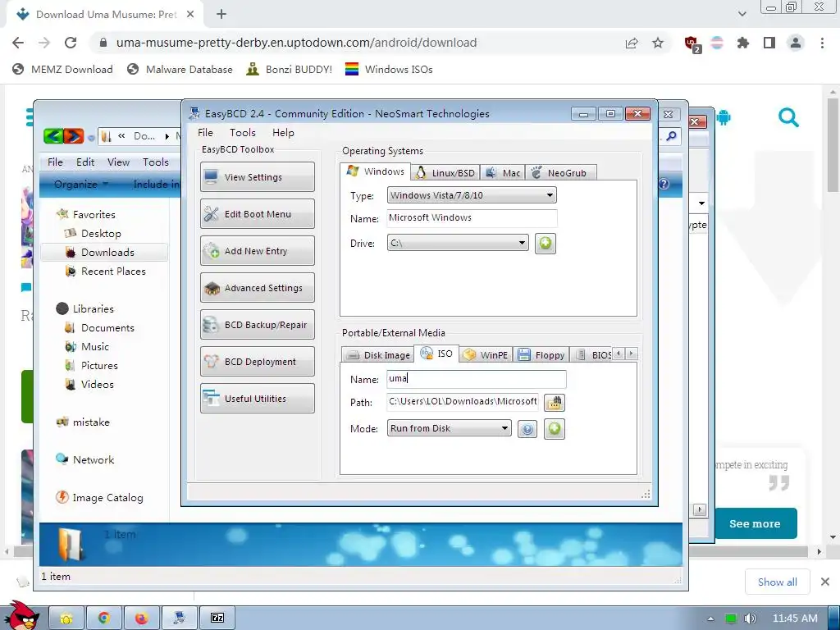Viewport: 840px width, 630px height.
Task: Go to Add New Entry
Action: [257, 251]
